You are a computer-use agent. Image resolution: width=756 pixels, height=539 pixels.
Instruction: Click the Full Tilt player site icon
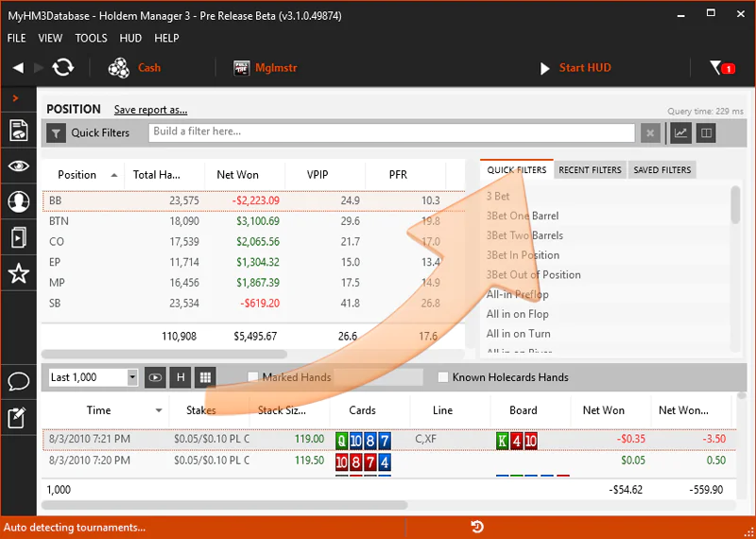[x=241, y=68]
